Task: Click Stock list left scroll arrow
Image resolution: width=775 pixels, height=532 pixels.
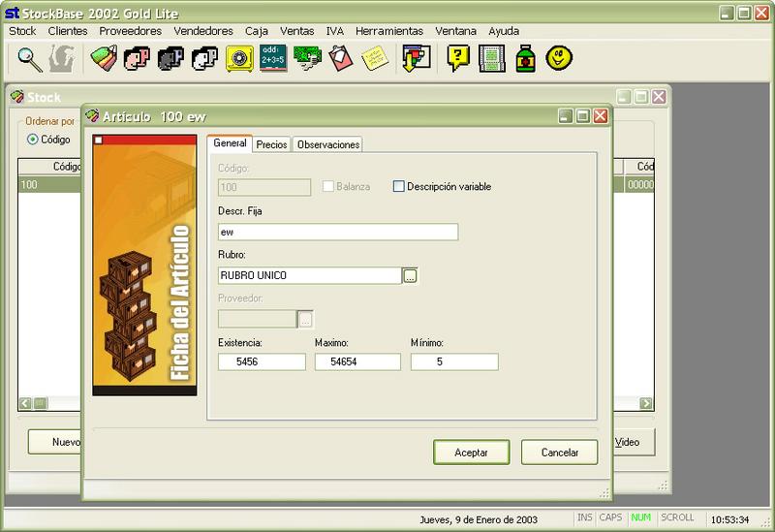Action: pyautogui.click(x=25, y=403)
